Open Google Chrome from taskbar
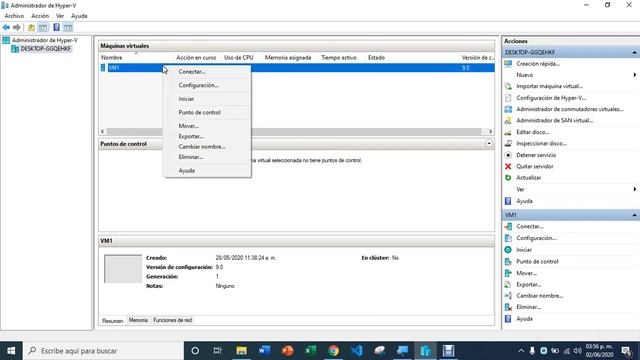Screen dimensions: 640x360 click(334, 351)
